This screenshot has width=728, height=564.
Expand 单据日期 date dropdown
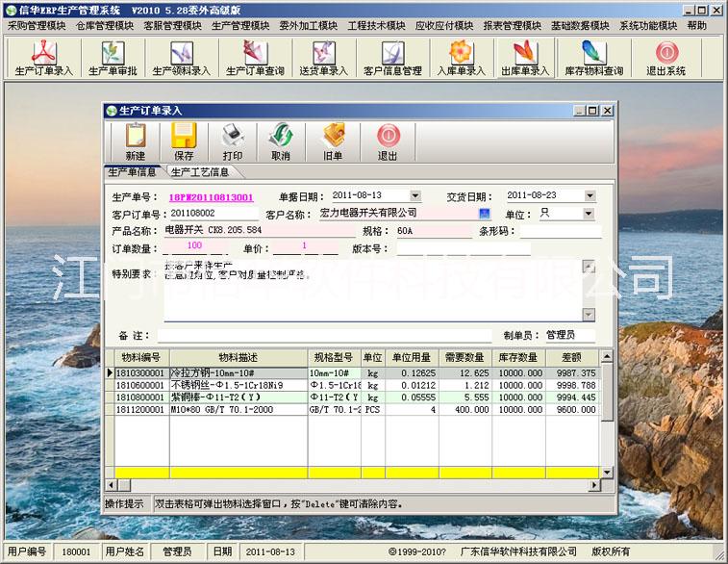point(415,195)
